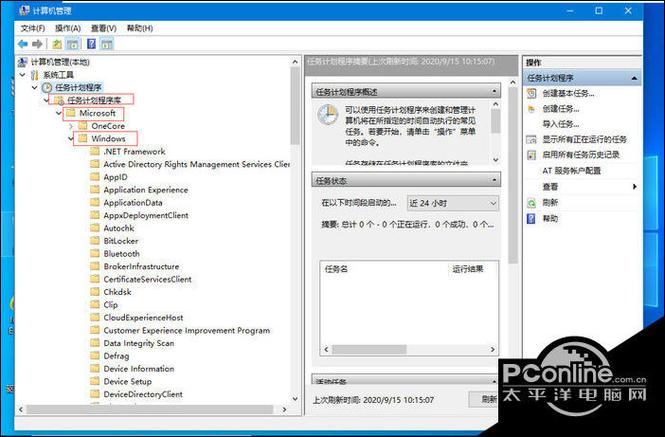Click 创建基本任务... action link
Image resolution: width=665 pixels, height=437 pixels.
[568, 93]
